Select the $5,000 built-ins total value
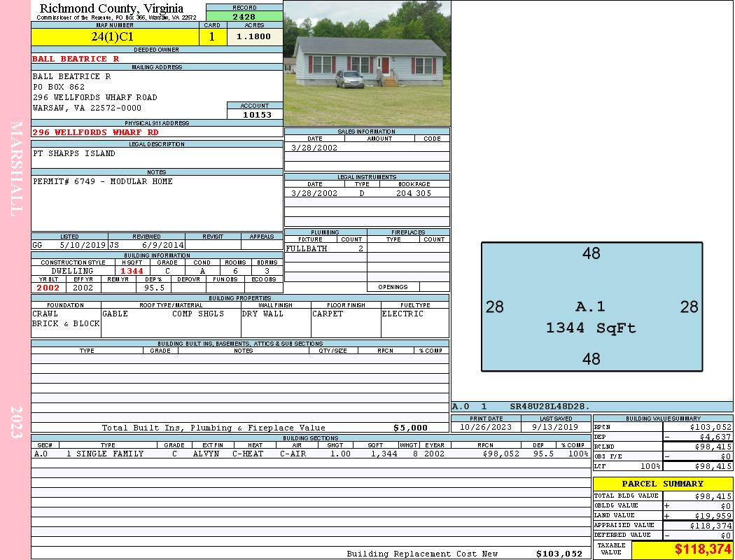This screenshot has height=560, width=735. click(x=410, y=428)
